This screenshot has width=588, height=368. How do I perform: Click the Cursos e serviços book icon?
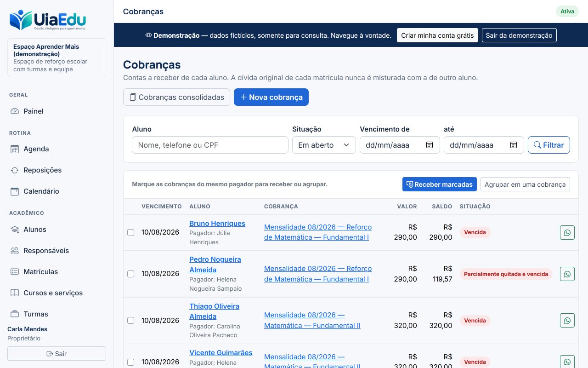15,293
